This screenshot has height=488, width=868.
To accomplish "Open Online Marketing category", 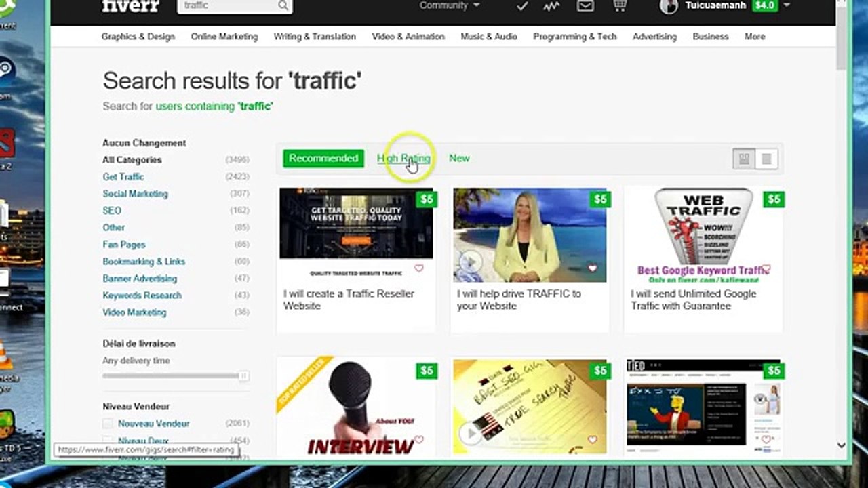I will click(224, 37).
